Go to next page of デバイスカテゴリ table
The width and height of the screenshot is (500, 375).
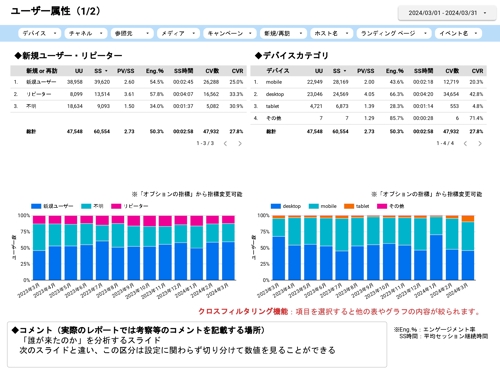click(x=480, y=144)
